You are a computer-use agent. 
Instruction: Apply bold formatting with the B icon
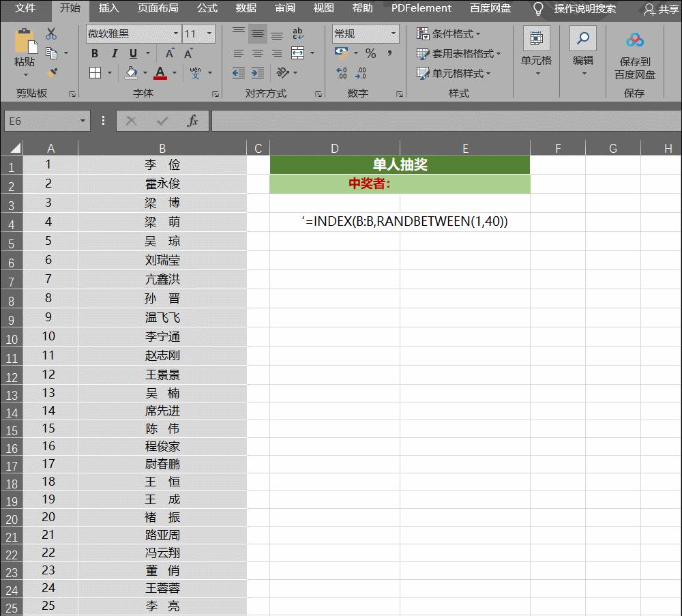pyautogui.click(x=94, y=53)
